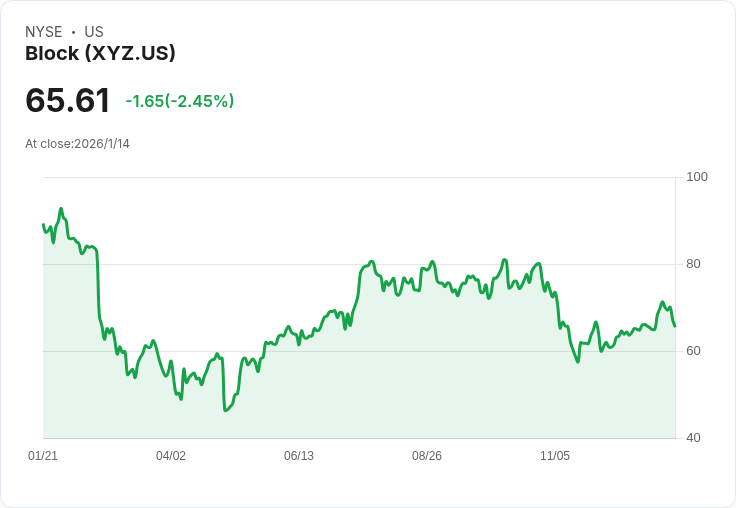This screenshot has height=508, width=736.
Task: Click the -1.65(-2.45%) price change
Action: [180, 101]
